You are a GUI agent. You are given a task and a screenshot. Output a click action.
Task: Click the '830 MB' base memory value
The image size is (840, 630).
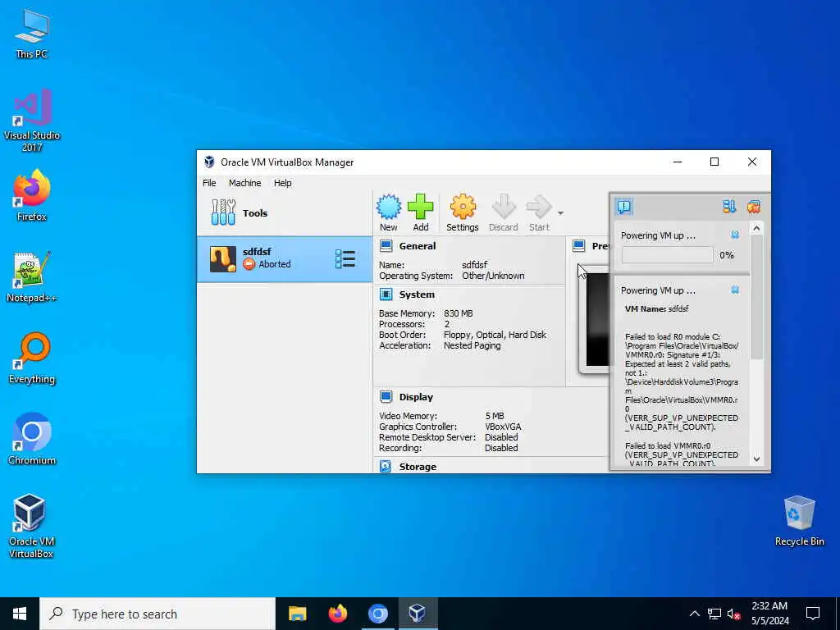point(458,313)
